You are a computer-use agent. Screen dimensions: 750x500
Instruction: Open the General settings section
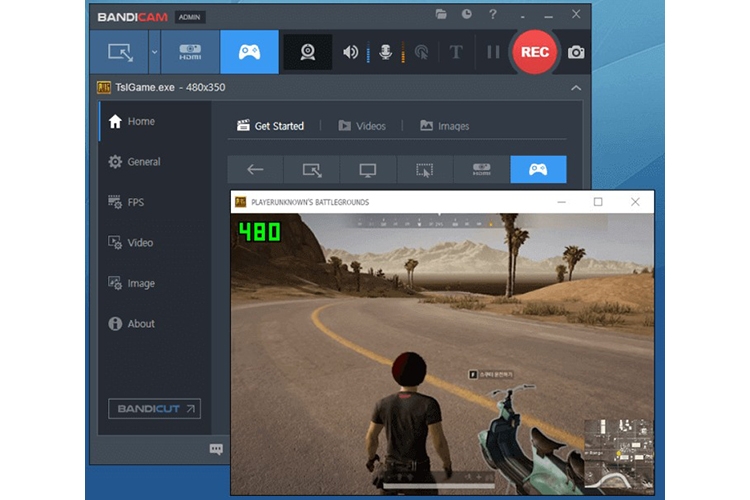point(154,162)
